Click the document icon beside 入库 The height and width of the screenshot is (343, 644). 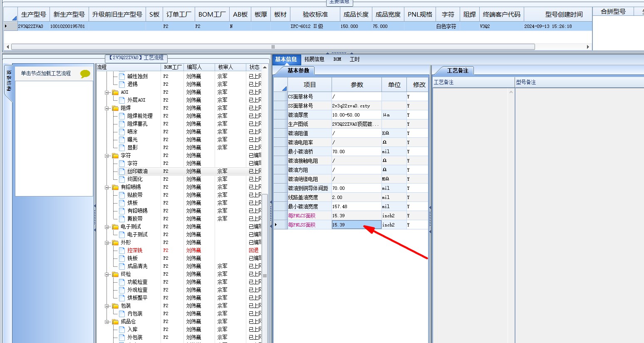pyautogui.click(x=122, y=330)
